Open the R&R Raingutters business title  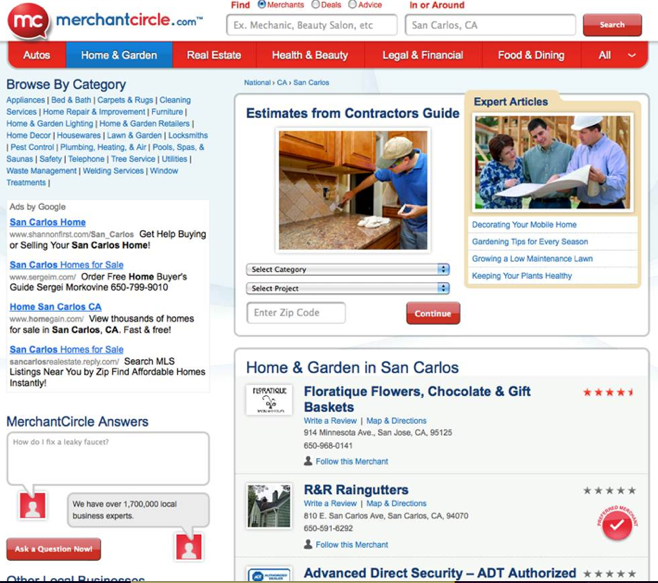(x=356, y=490)
